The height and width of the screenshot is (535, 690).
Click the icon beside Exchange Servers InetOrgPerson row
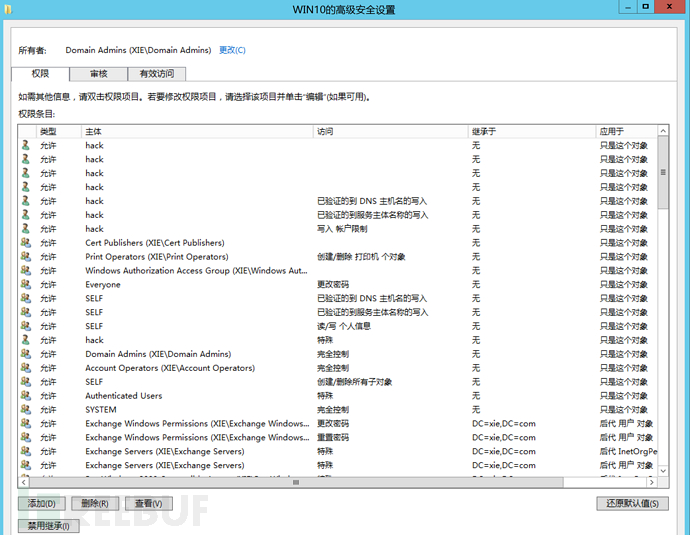click(26, 451)
